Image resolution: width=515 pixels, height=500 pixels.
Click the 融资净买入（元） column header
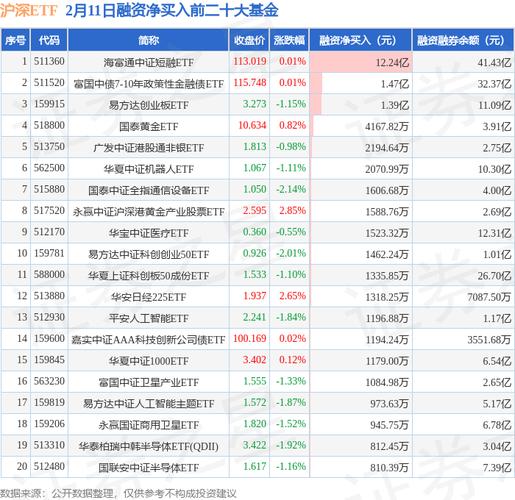[361, 40]
